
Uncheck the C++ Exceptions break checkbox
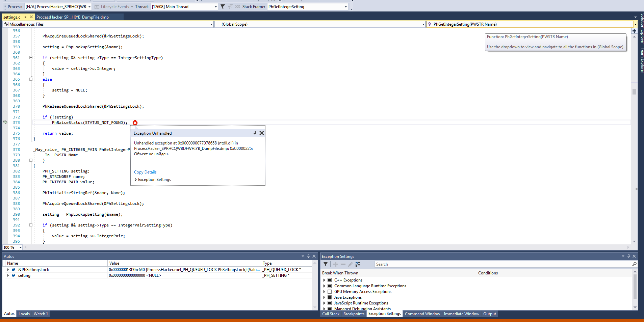(330, 280)
